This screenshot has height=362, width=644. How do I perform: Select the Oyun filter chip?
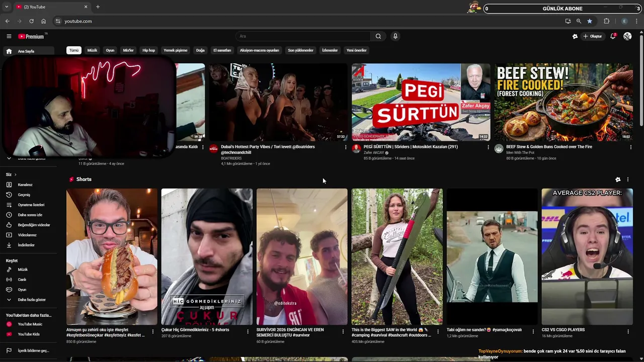(110, 50)
